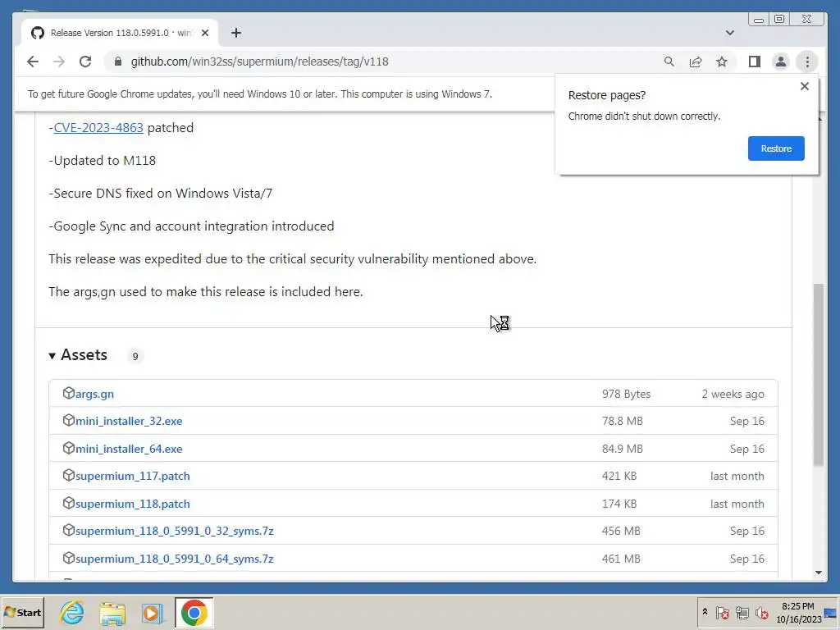Click the 84.9 MB size text

tap(622, 449)
